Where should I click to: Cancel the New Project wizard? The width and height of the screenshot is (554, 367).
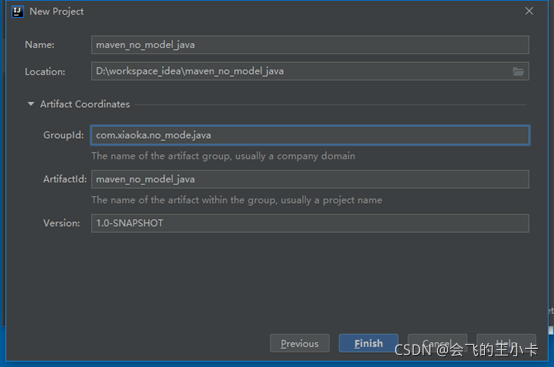click(437, 343)
